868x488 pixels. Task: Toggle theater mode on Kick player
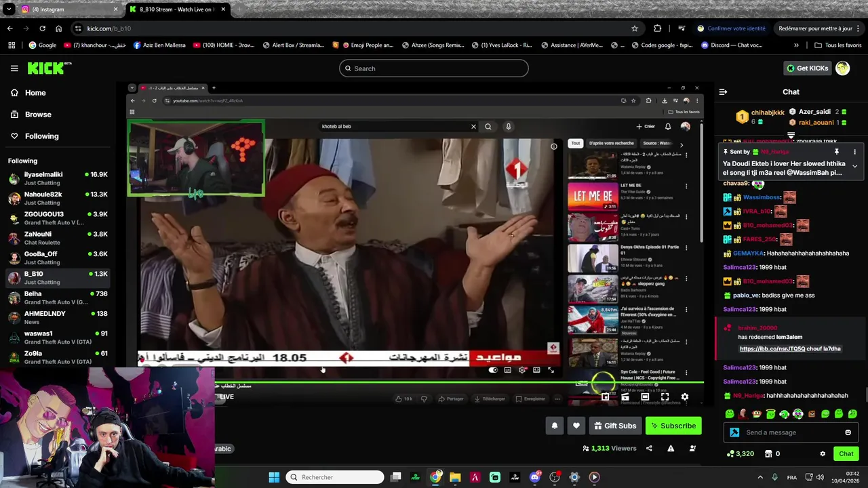pos(645,397)
